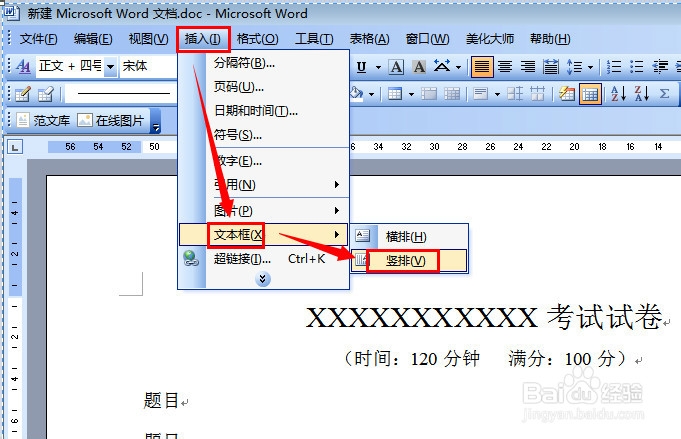Choose 日期和时间(T)... menu entry
Viewport: 681px width, 439px height.
pyautogui.click(x=264, y=111)
